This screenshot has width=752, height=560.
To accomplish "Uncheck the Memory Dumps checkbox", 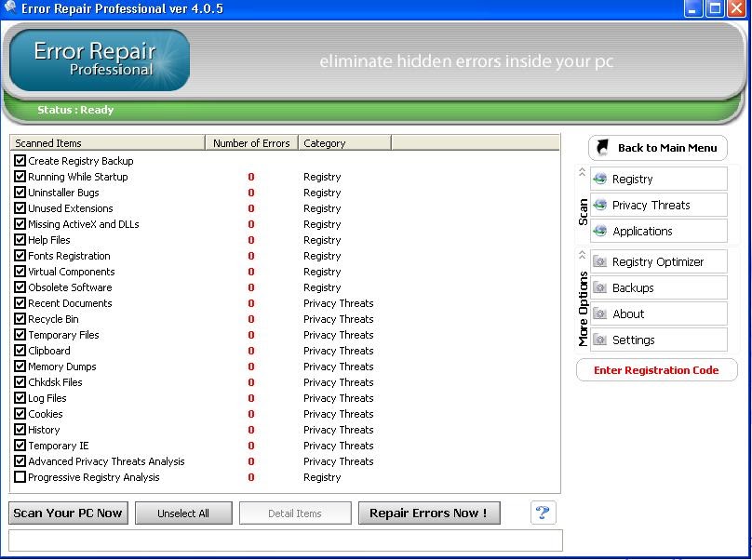I will tap(20, 367).
